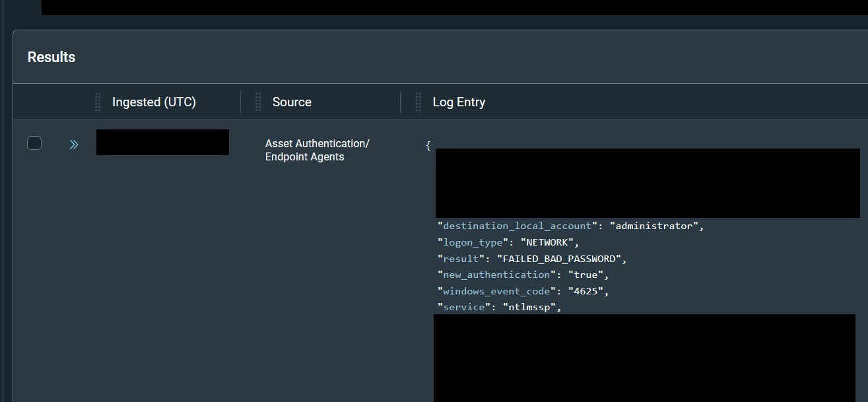Click the Results panel heading
868x402 pixels.
tap(51, 57)
